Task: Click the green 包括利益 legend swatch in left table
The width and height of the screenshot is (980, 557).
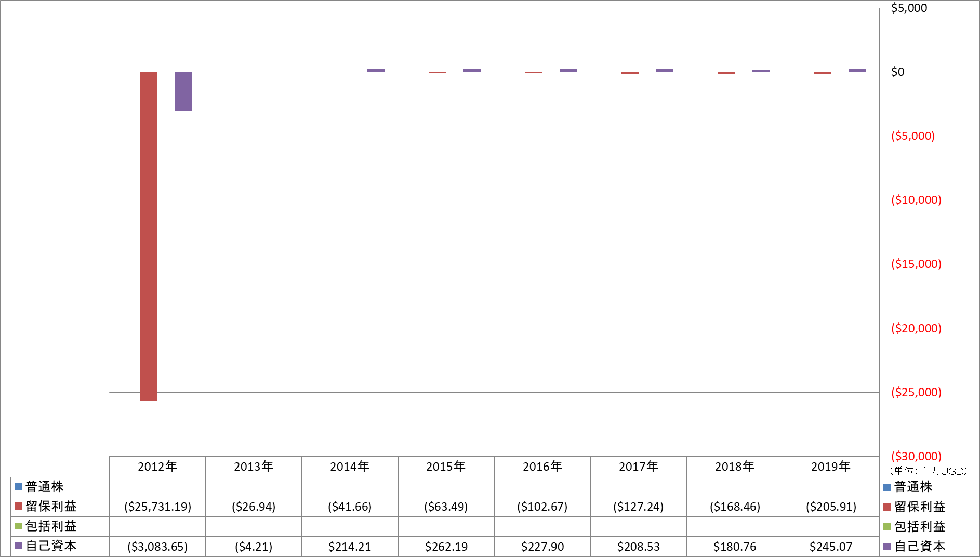Action: 18,526
